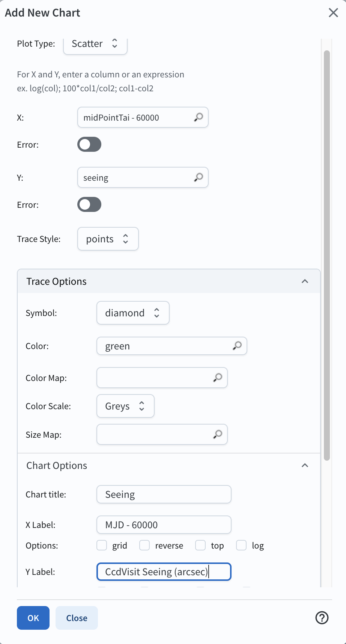Click the Size Map column search icon
Screen dimensions: 346x644
click(x=218, y=434)
